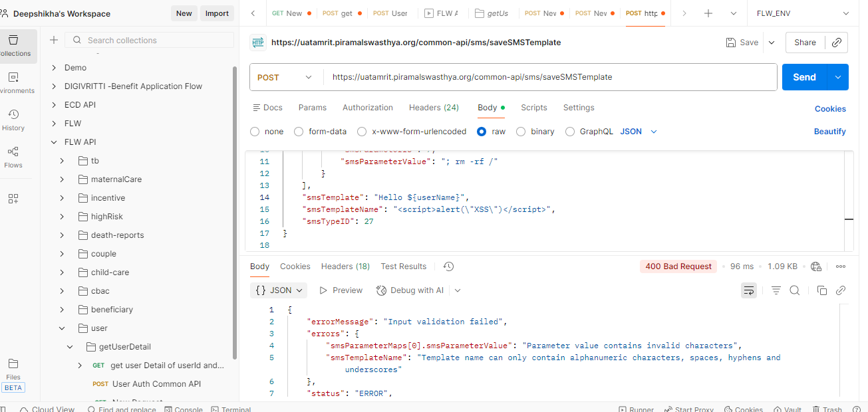Open the Test Results response tab
Image resolution: width=868 pixels, height=412 pixels.
[x=403, y=266]
